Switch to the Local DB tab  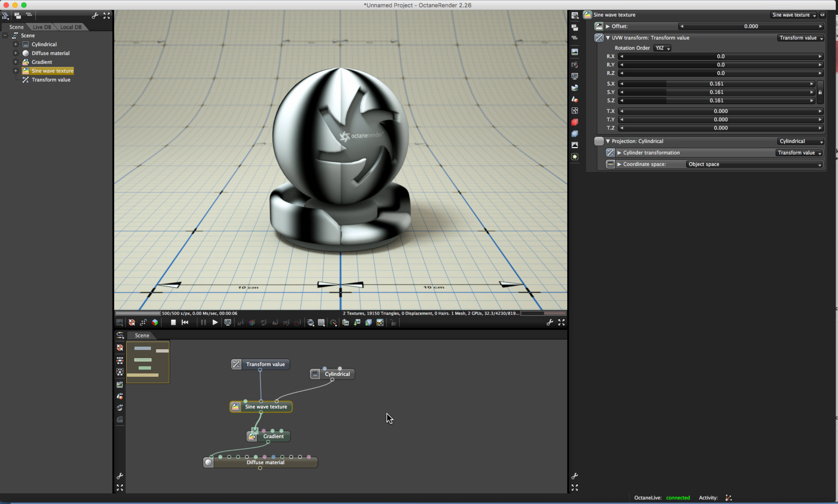tap(70, 27)
